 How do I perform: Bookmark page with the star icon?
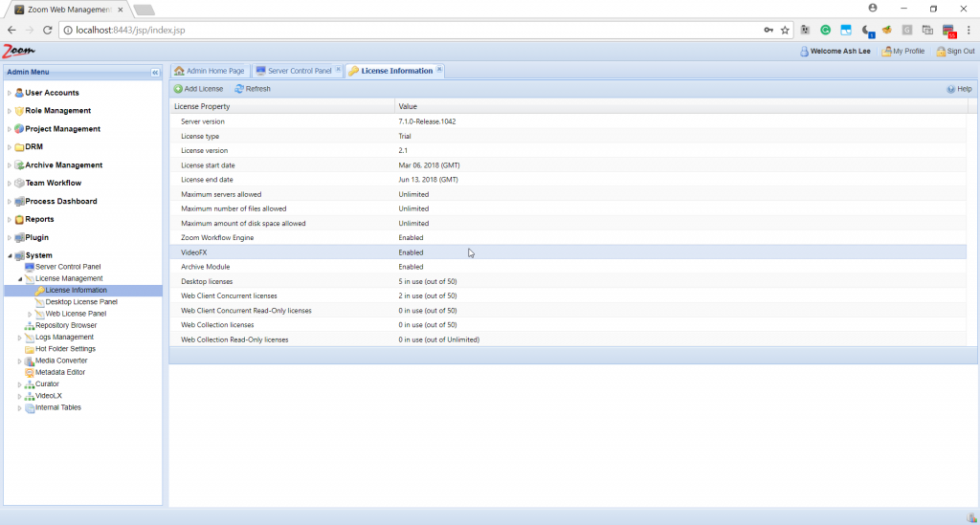click(785, 30)
